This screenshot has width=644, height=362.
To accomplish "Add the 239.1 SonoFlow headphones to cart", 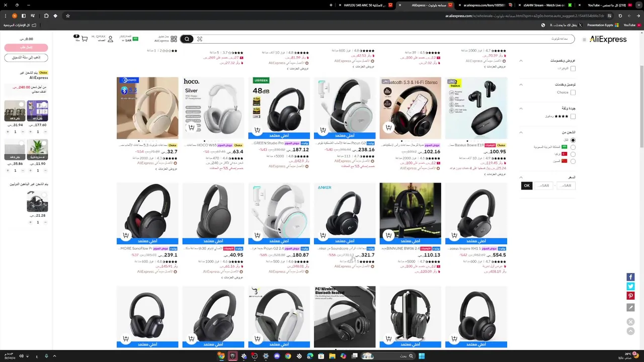I will coord(126,235).
